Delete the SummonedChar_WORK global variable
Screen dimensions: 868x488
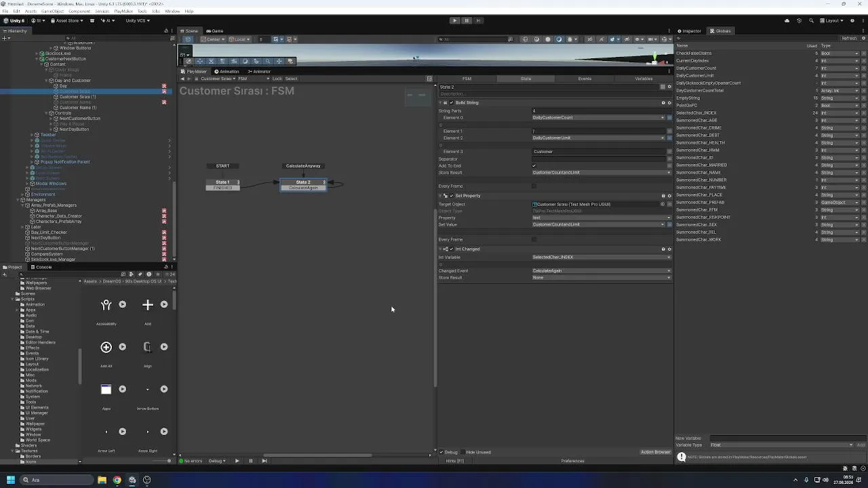(863, 240)
